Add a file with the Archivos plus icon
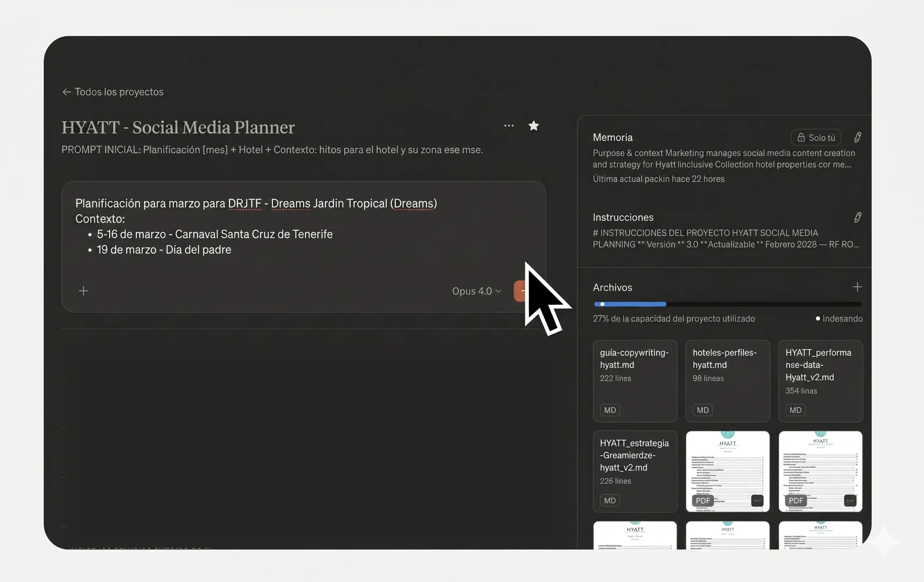 click(x=857, y=287)
